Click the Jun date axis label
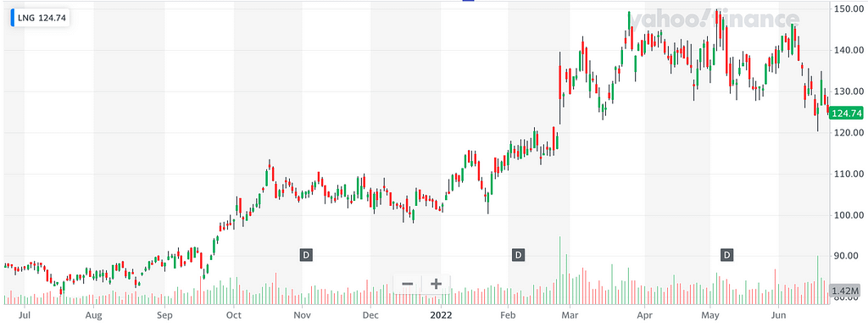 (x=779, y=316)
